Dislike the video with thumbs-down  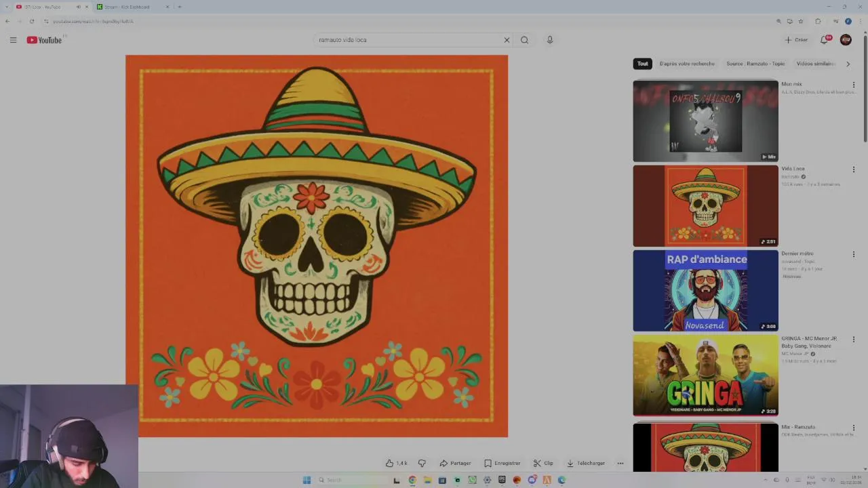(422, 464)
